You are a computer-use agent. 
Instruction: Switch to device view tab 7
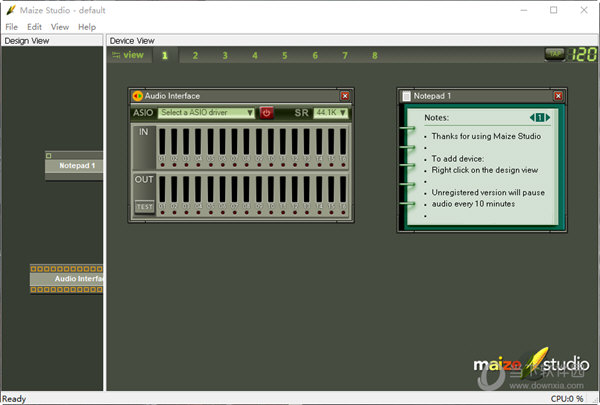345,56
